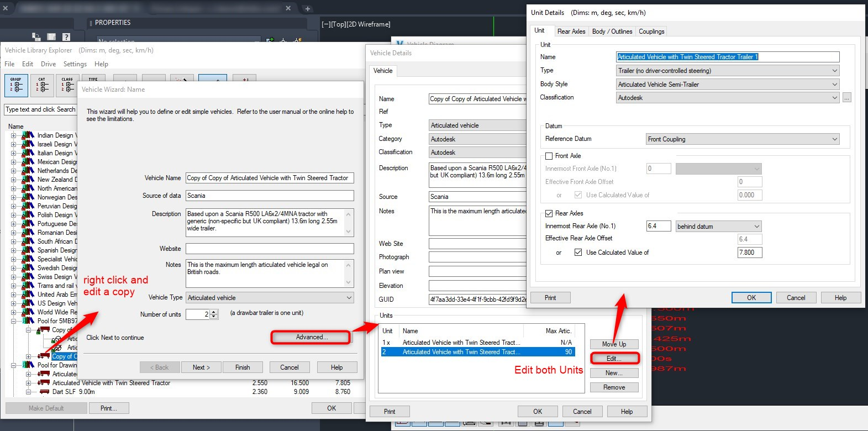
Task: Open the Edit menu in Vehicle Library Explorer
Action: [x=28, y=64]
